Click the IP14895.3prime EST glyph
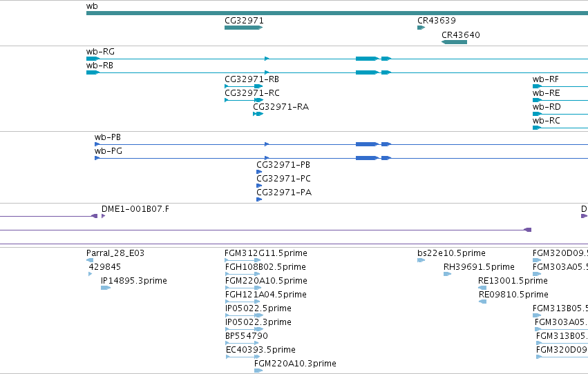The width and height of the screenshot is (588, 374). (x=106, y=288)
